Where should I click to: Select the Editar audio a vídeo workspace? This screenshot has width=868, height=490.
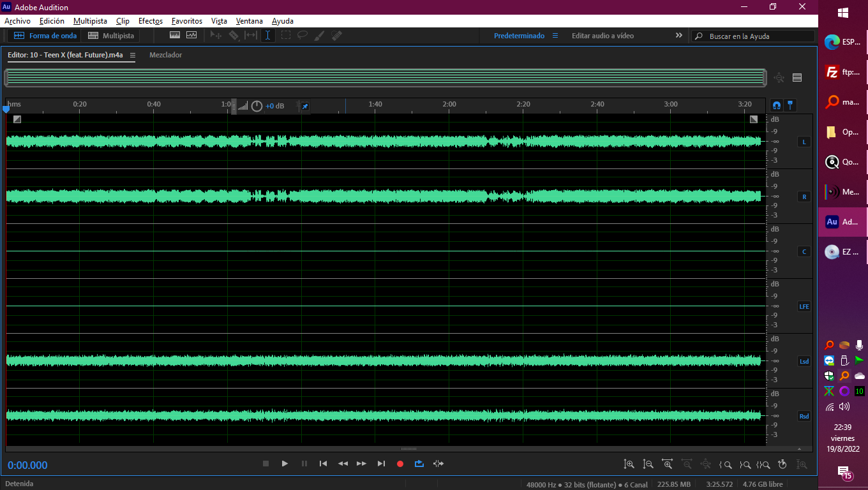(602, 36)
